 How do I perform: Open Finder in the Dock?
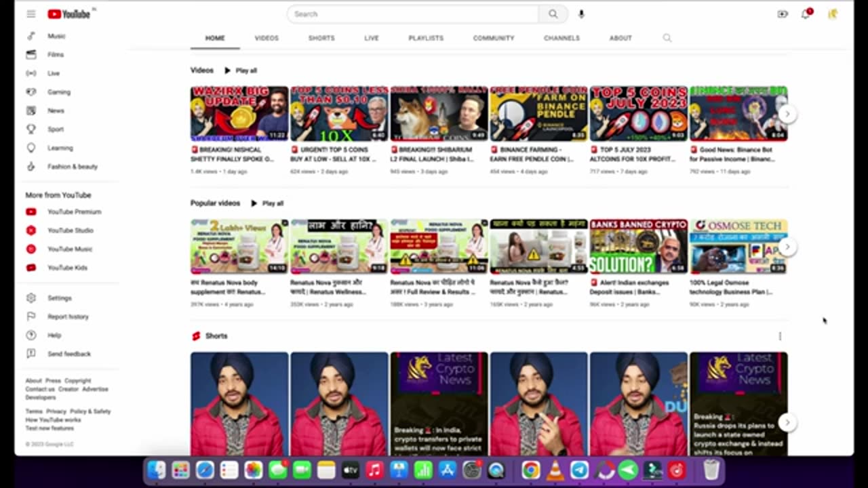click(157, 470)
